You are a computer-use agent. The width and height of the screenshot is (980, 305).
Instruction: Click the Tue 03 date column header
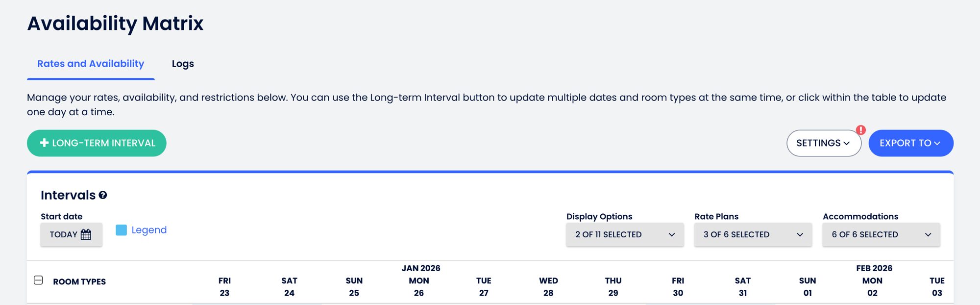pos(937,287)
